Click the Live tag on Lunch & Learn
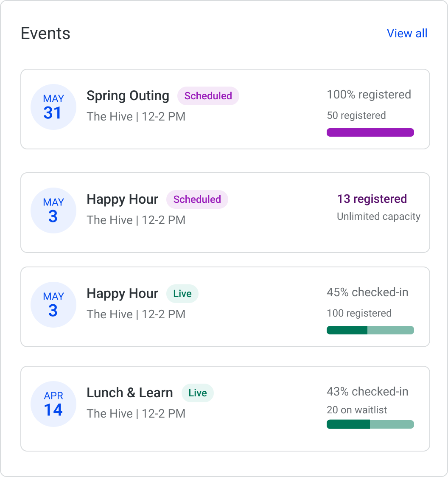Image resolution: width=448 pixels, height=477 pixels. 197,393
